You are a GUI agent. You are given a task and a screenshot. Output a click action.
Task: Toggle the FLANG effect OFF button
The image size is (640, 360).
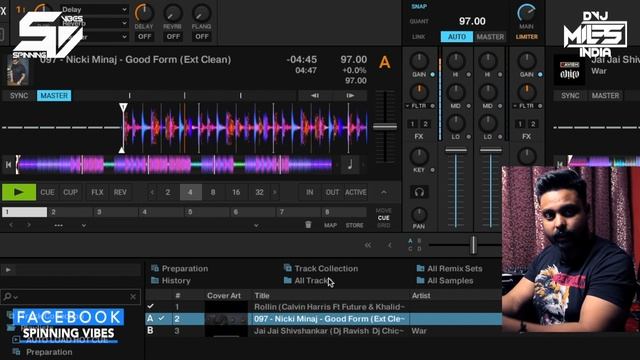tap(202, 36)
